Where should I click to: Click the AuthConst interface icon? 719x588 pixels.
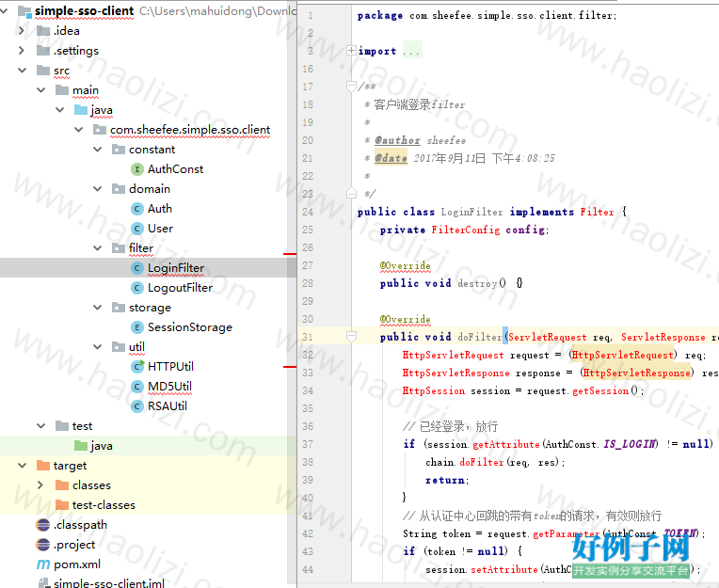coord(137,169)
